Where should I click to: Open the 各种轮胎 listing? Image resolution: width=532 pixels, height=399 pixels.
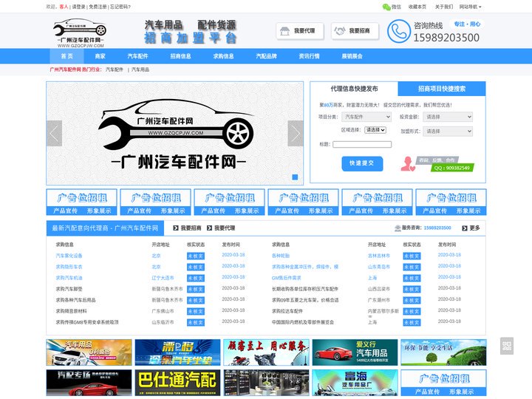coord(281,256)
